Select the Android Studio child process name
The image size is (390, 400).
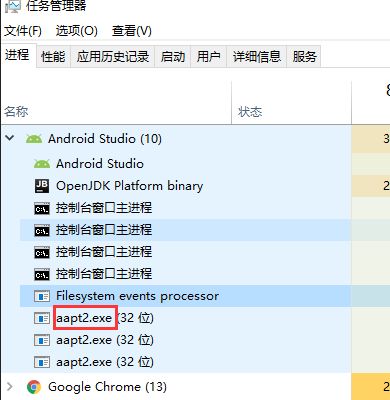point(100,164)
